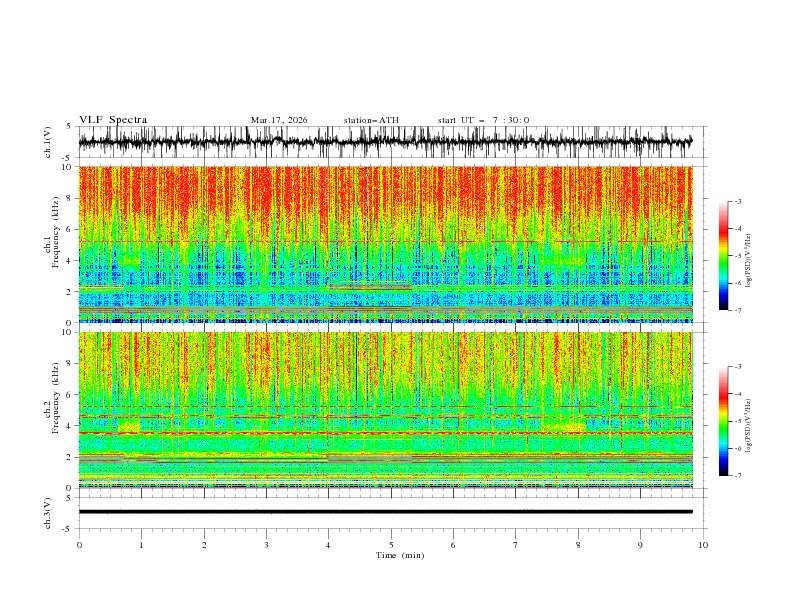
Task: Click the "start UT = 7:30:0" label
Action: [483, 120]
